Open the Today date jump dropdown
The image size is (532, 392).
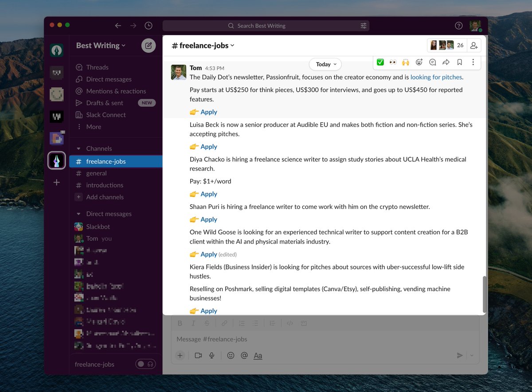325,64
